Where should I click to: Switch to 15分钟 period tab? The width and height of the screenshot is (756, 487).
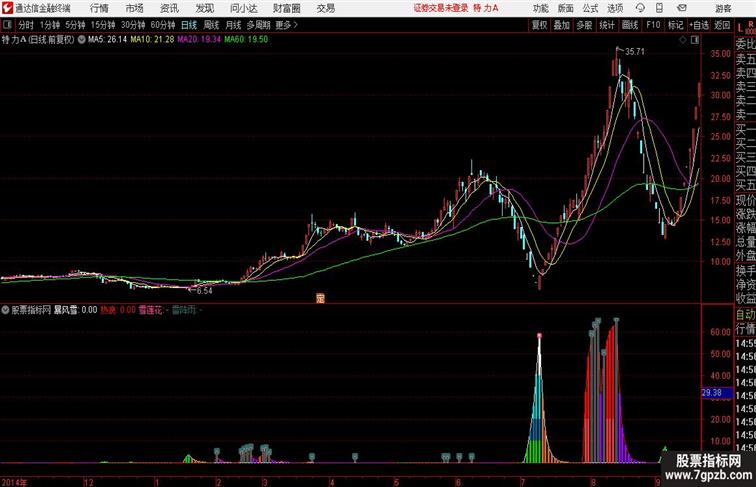click(103, 25)
